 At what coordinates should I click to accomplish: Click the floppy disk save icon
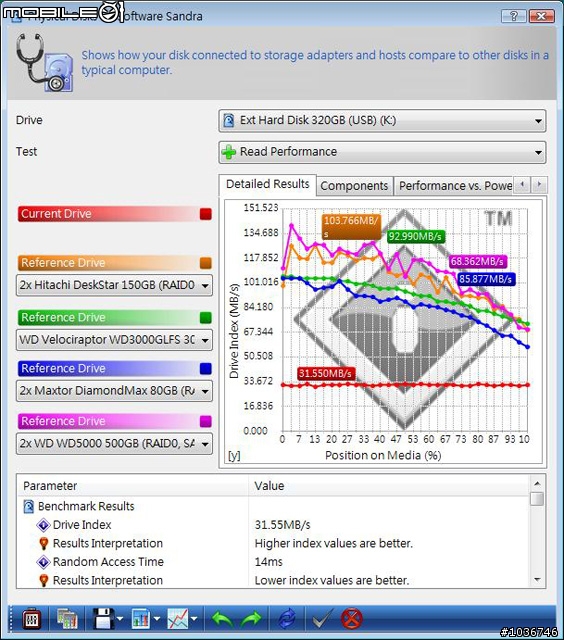point(103,620)
